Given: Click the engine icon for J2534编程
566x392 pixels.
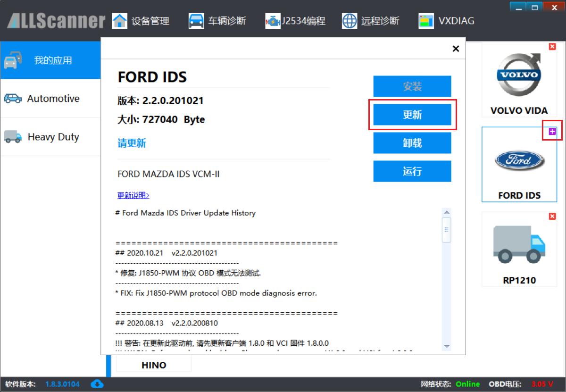Looking at the screenshot, I should (272, 21).
